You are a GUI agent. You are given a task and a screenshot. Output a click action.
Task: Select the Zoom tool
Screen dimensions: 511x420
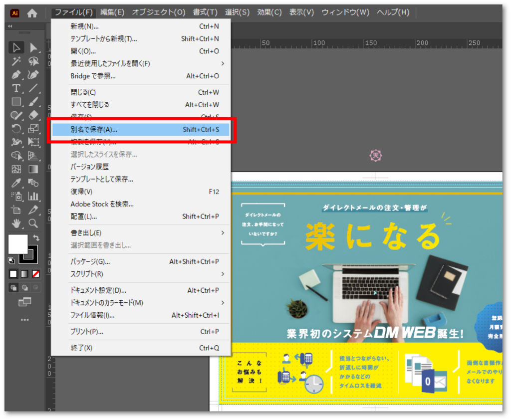tap(33, 223)
